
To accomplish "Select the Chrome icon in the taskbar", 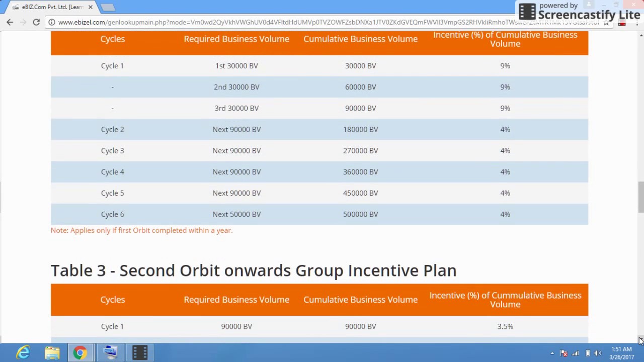I will coord(80,352).
